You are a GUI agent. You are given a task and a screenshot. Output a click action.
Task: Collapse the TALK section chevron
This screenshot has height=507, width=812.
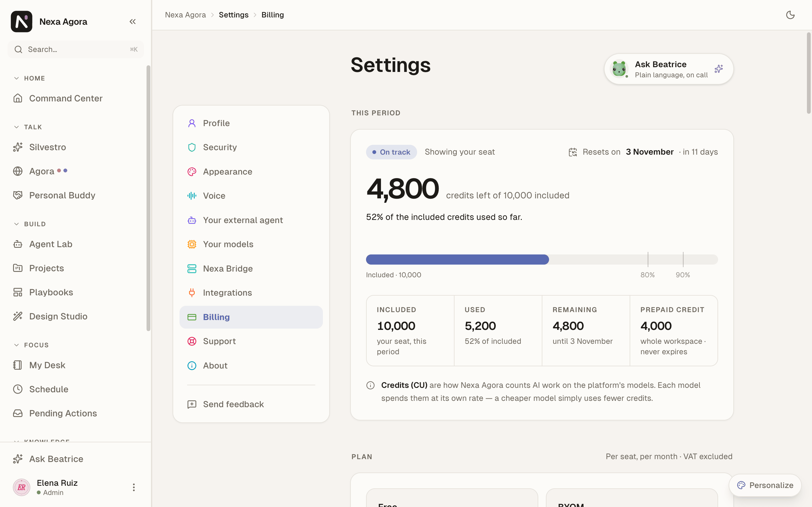point(16,127)
